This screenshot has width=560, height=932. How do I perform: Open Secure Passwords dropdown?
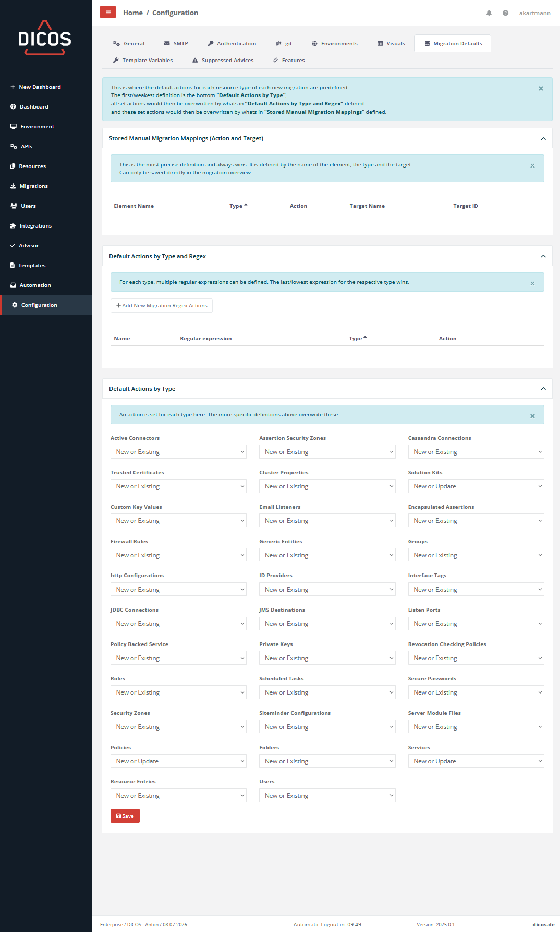[476, 692]
